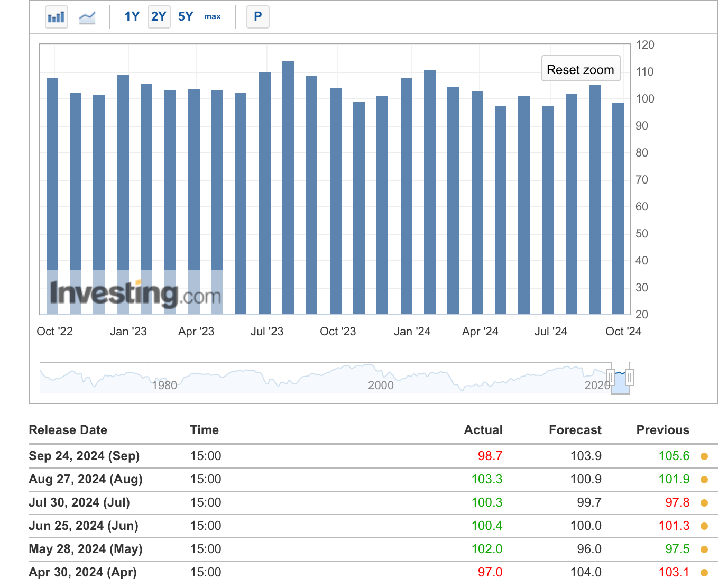Click the previous value 105.6

coord(674,456)
